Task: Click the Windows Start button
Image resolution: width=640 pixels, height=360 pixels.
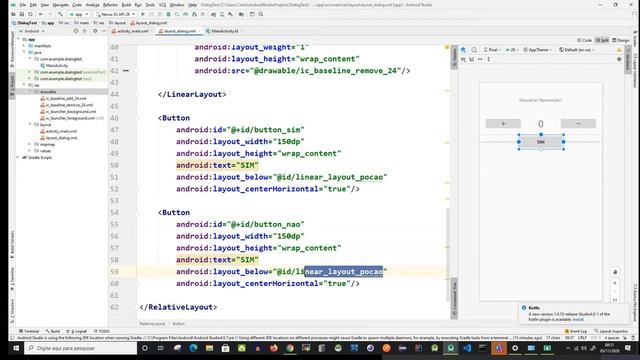Action: pos(16,348)
